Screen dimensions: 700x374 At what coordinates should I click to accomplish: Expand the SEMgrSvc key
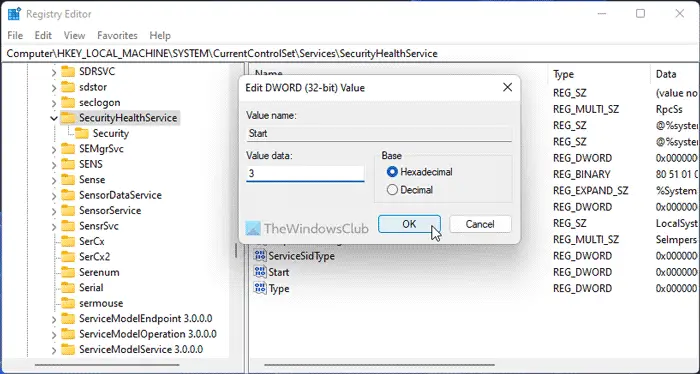tap(54, 149)
